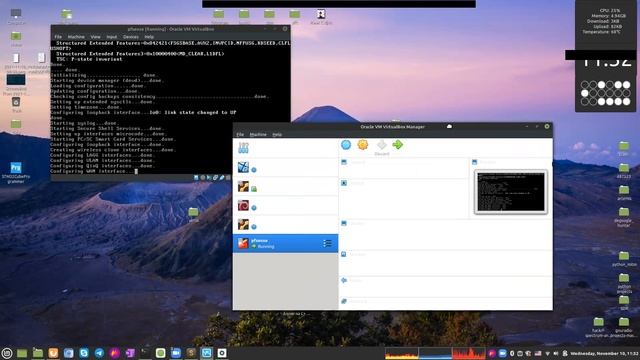
Task: Click first status icon in VM window bar
Action: pyautogui.click(x=196, y=178)
